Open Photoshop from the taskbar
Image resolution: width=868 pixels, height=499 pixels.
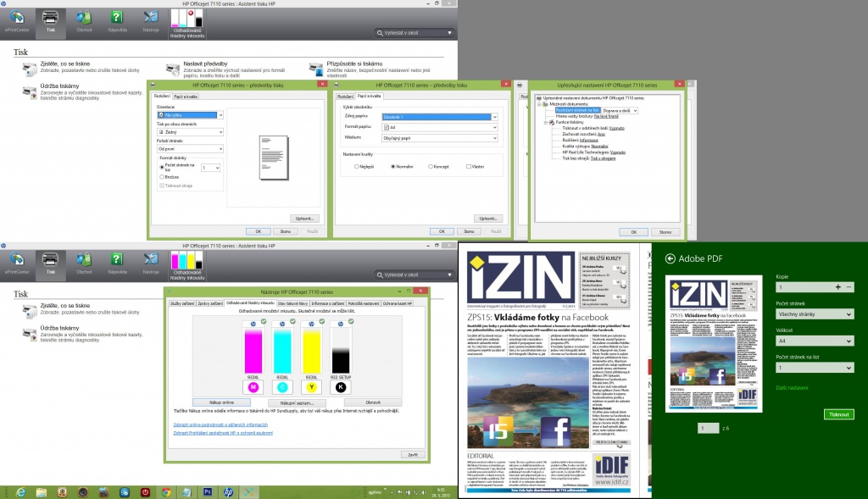[208, 492]
